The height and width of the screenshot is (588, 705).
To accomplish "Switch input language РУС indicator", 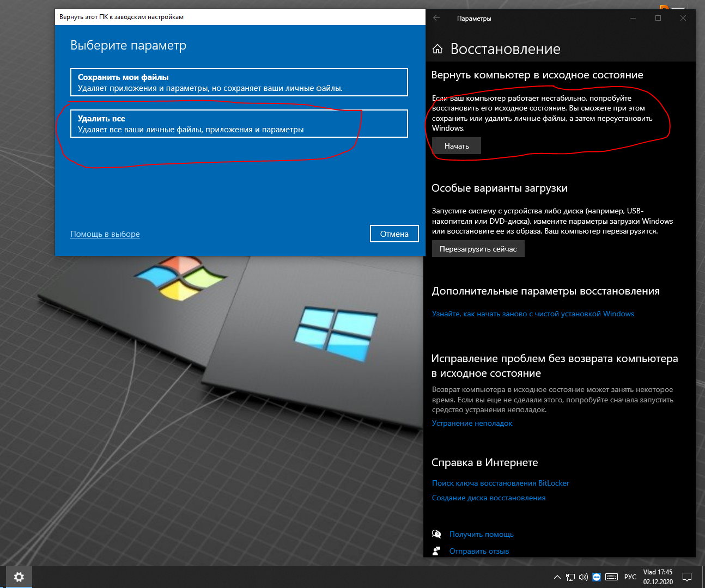I will click(x=630, y=577).
